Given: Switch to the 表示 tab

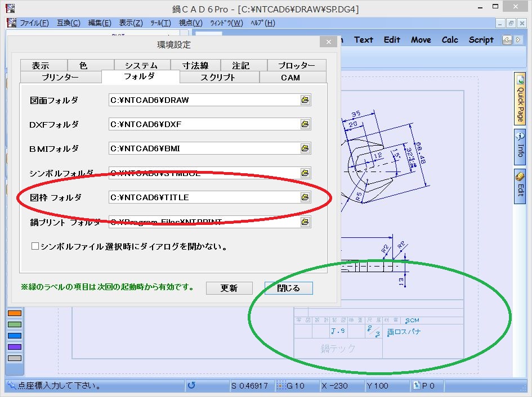Looking at the screenshot, I should pos(44,65).
